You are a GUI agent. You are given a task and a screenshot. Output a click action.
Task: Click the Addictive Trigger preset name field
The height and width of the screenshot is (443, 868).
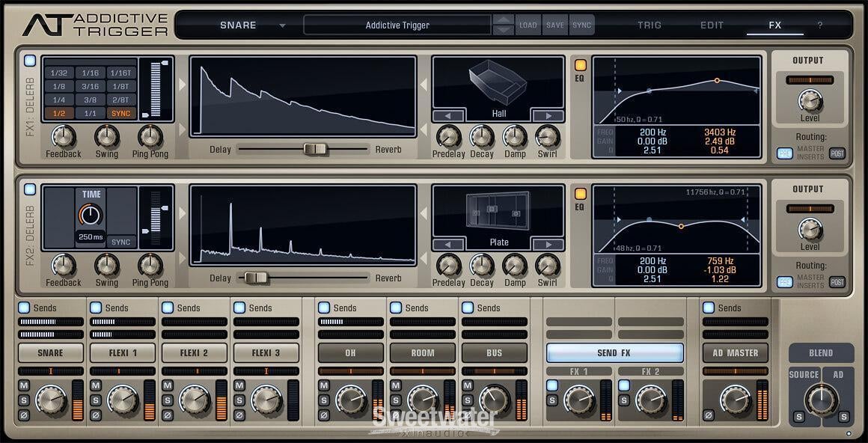point(397,25)
